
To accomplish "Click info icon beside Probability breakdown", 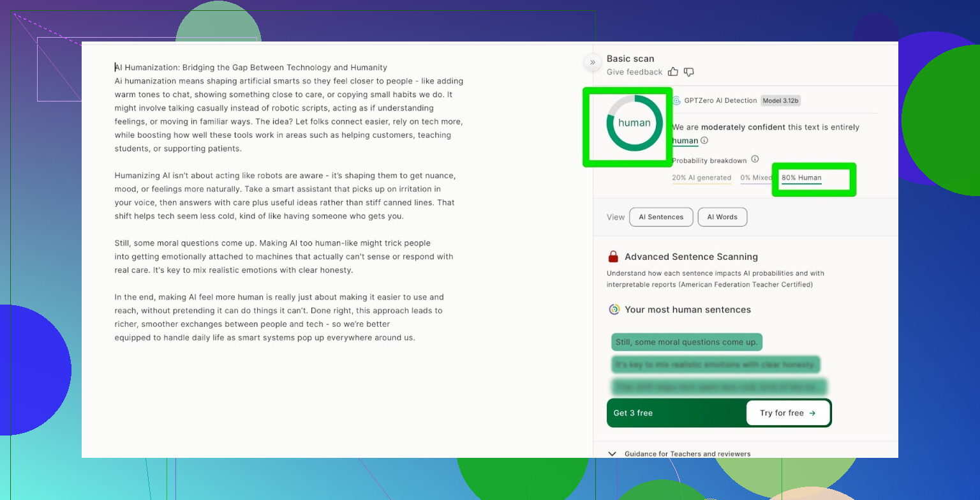I will [755, 159].
